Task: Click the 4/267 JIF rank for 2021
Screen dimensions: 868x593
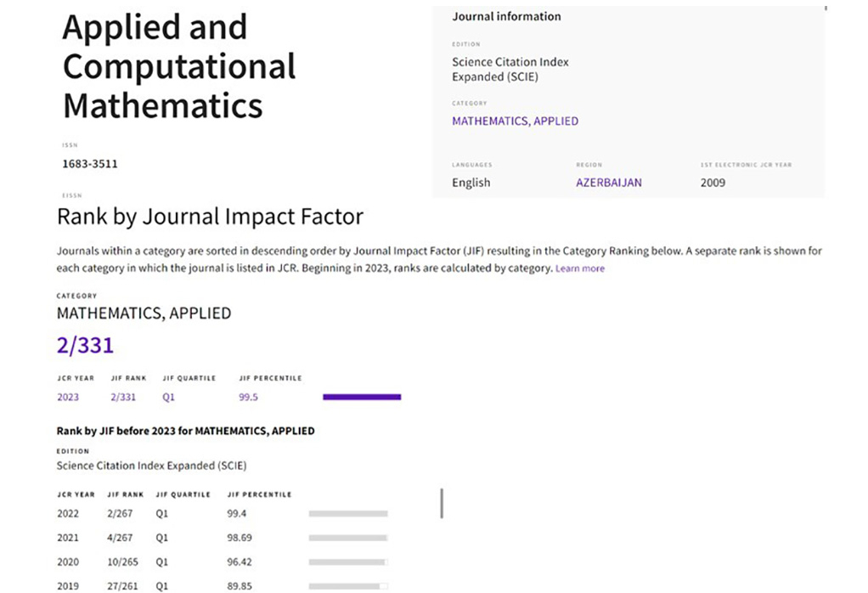Action: pos(121,538)
